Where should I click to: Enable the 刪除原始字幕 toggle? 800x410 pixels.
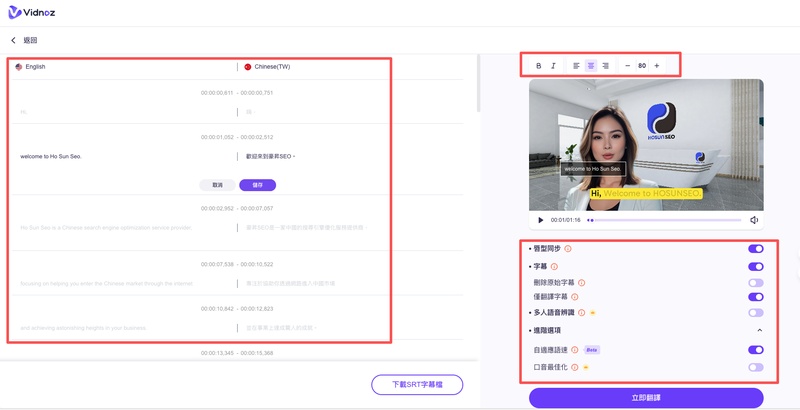[x=755, y=283]
